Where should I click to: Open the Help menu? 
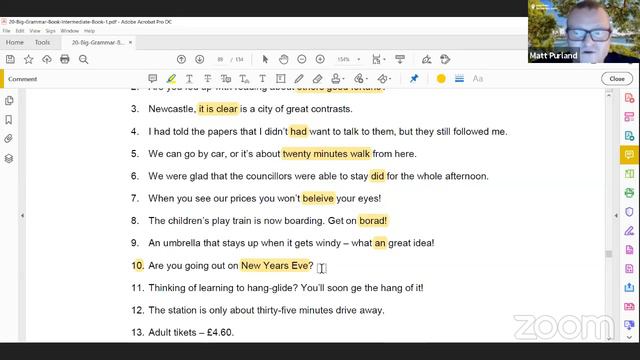(x=89, y=31)
